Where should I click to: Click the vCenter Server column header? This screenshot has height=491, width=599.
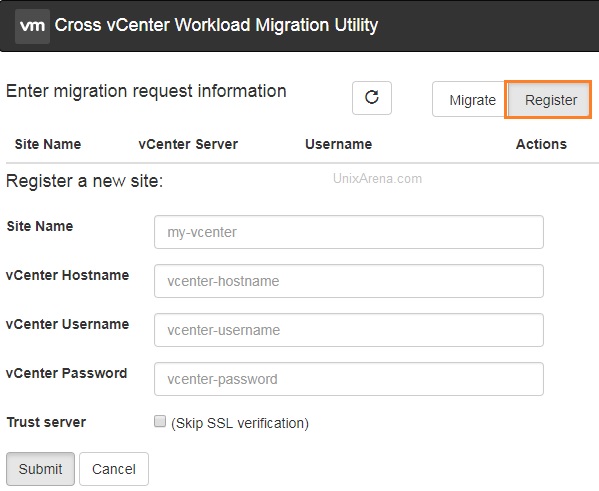(x=188, y=144)
